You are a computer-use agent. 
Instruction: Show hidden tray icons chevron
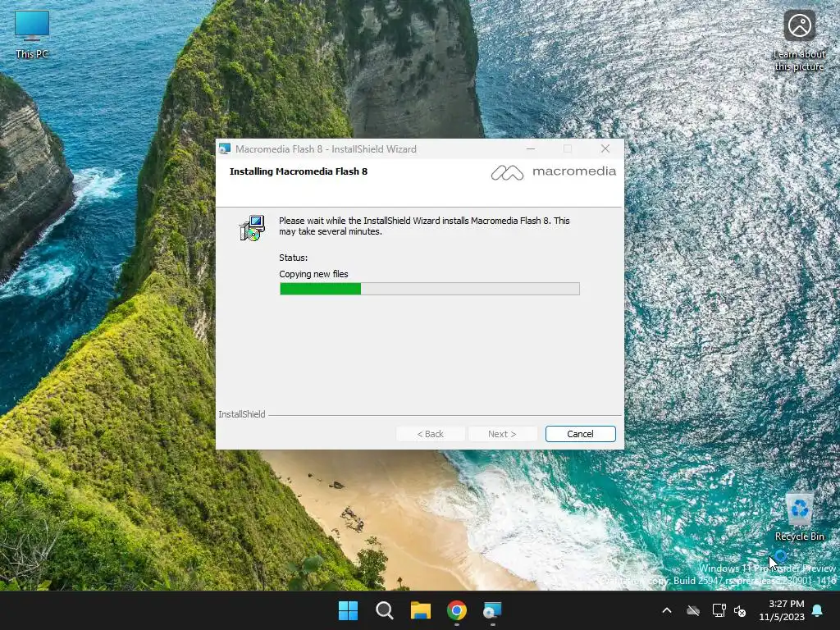(666, 610)
